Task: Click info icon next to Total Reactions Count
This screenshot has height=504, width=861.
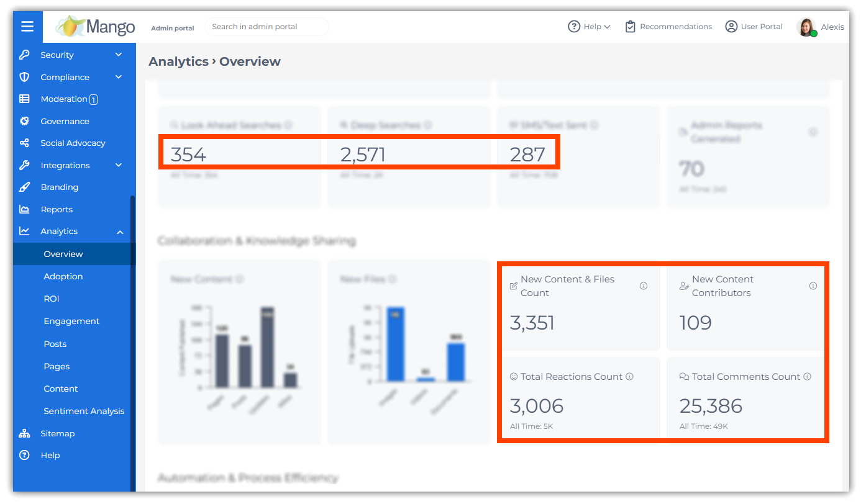Action: [629, 377]
